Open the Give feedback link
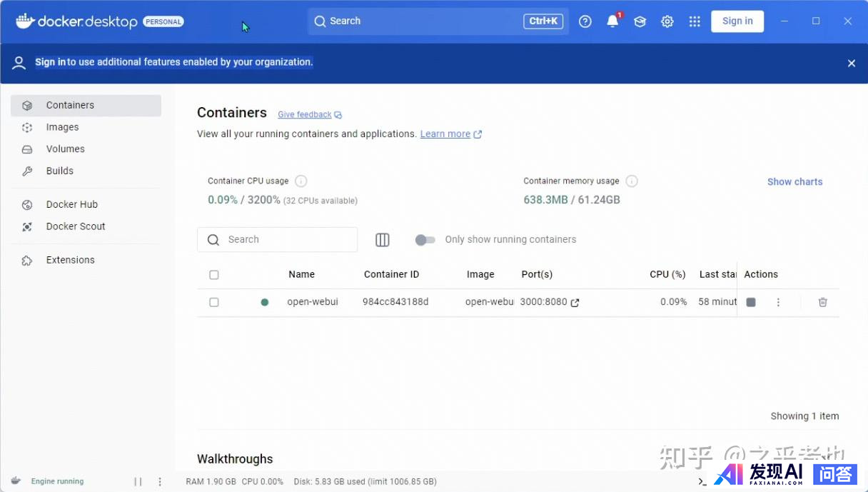Image resolution: width=868 pixels, height=492 pixels. tap(305, 115)
